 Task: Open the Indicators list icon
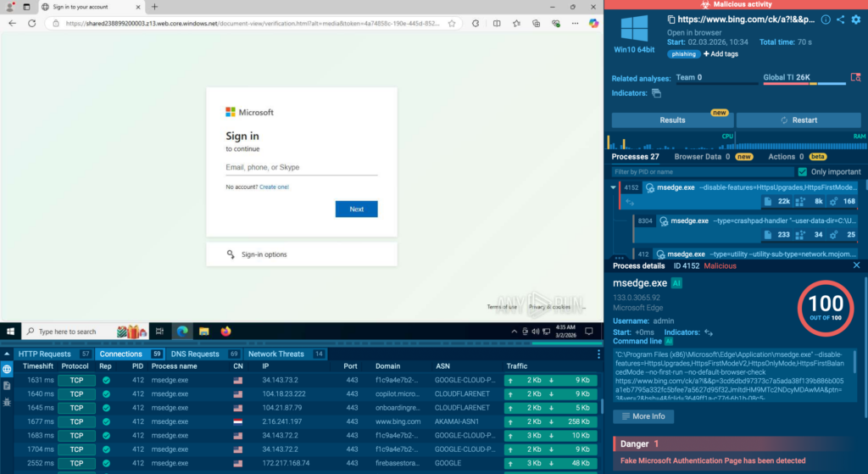point(657,93)
